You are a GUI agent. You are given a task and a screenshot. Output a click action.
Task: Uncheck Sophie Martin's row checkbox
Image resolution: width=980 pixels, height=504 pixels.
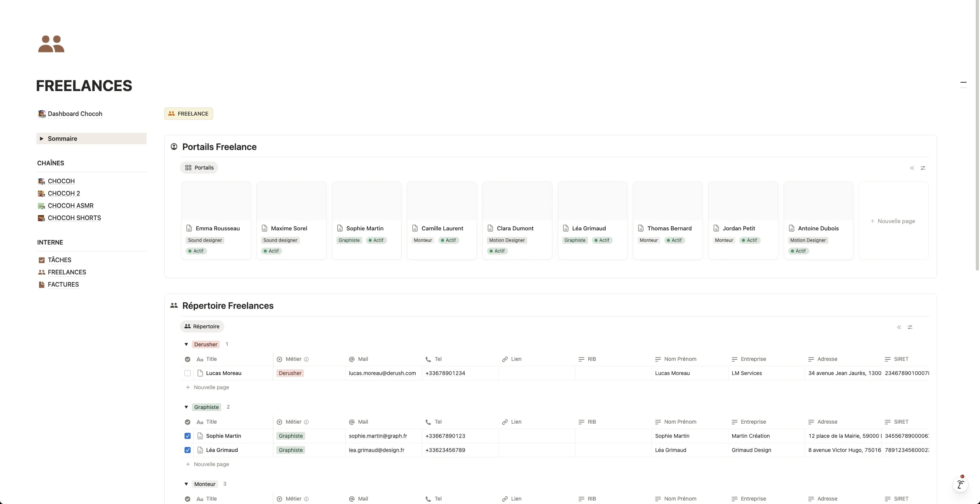coord(187,436)
